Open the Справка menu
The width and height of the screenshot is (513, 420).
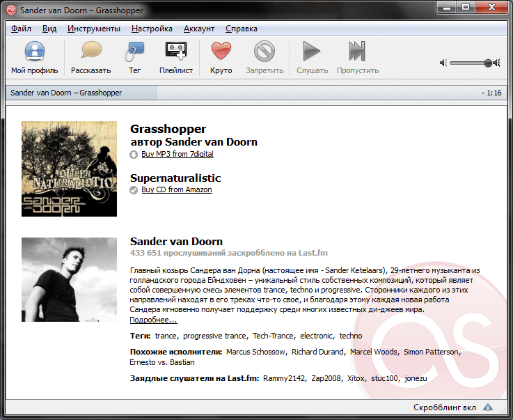coord(242,29)
